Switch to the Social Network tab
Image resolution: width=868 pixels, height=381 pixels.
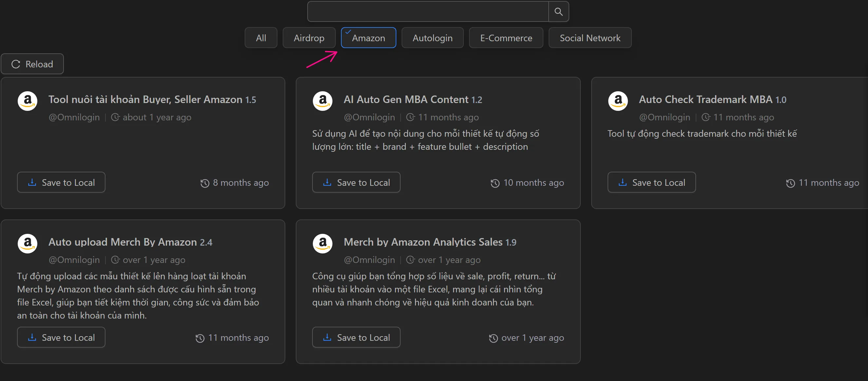tap(590, 37)
